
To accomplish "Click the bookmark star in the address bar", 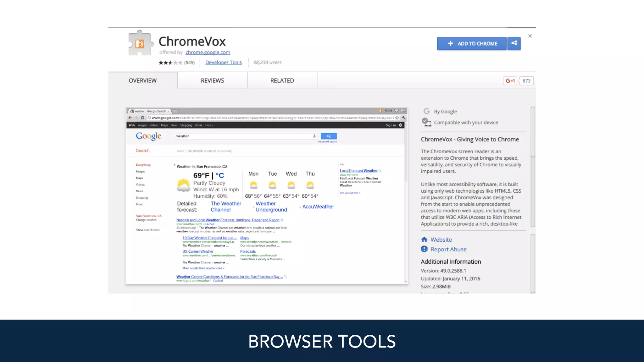I will point(397,118).
